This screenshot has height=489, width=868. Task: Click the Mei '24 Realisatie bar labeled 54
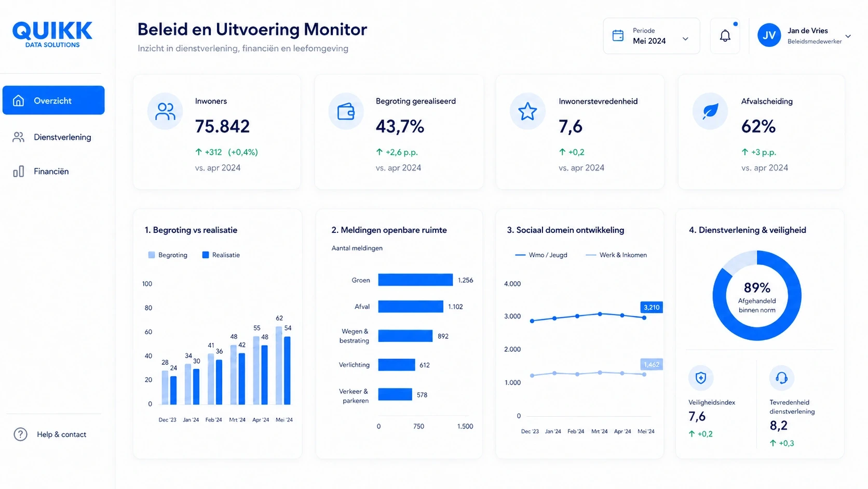tap(287, 371)
